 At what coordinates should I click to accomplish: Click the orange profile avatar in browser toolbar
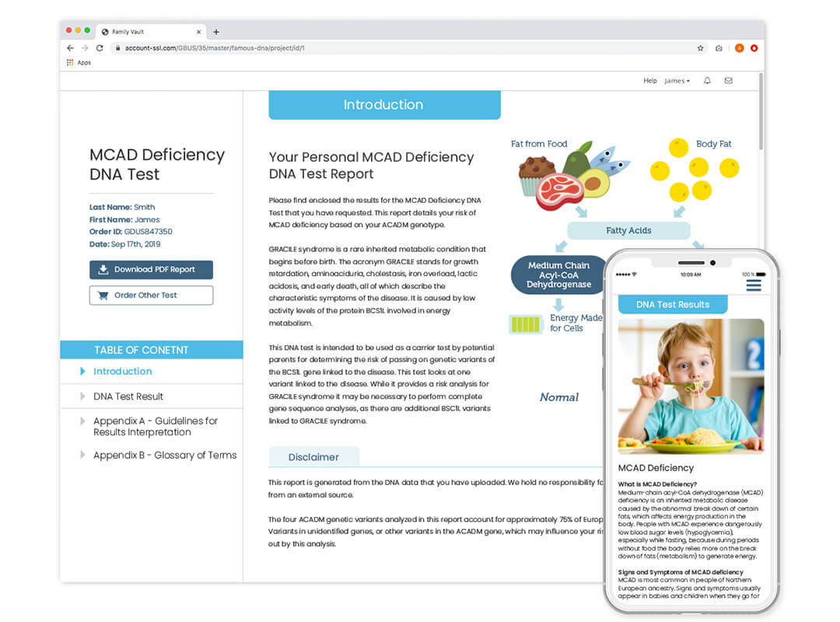tap(740, 48)
